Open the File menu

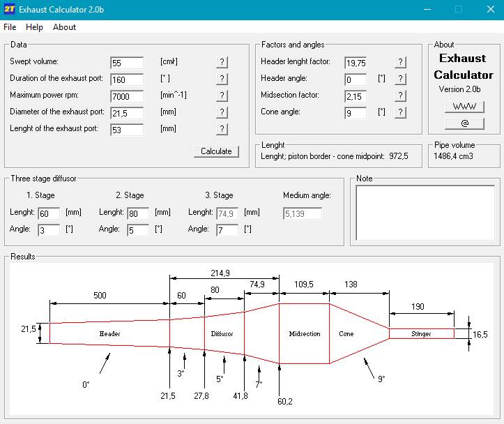pyautogui.click(x=10, y=27)
